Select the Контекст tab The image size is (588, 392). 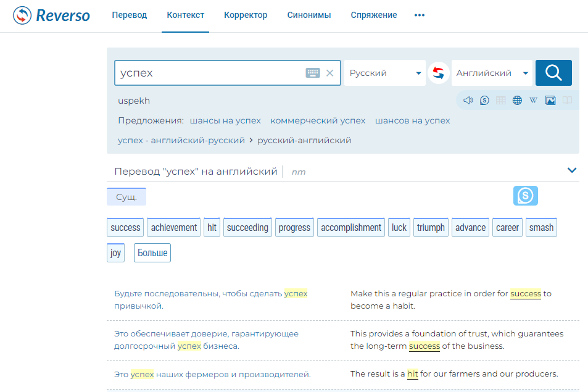185,15
